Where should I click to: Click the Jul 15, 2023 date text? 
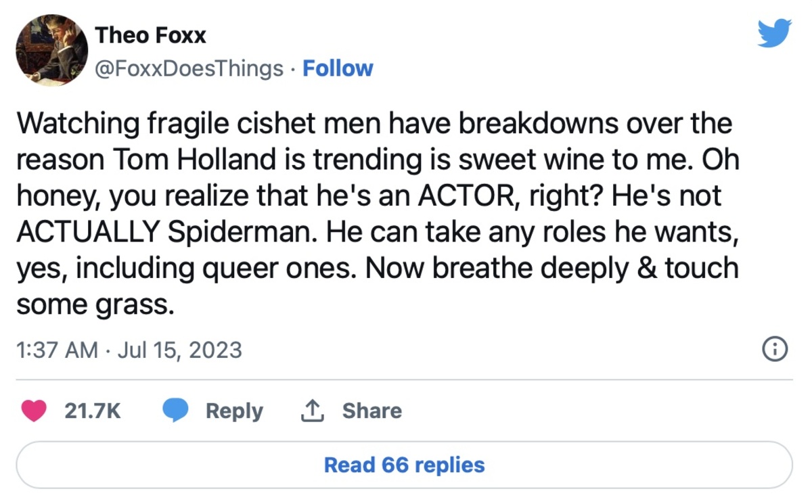pos(179,350)
